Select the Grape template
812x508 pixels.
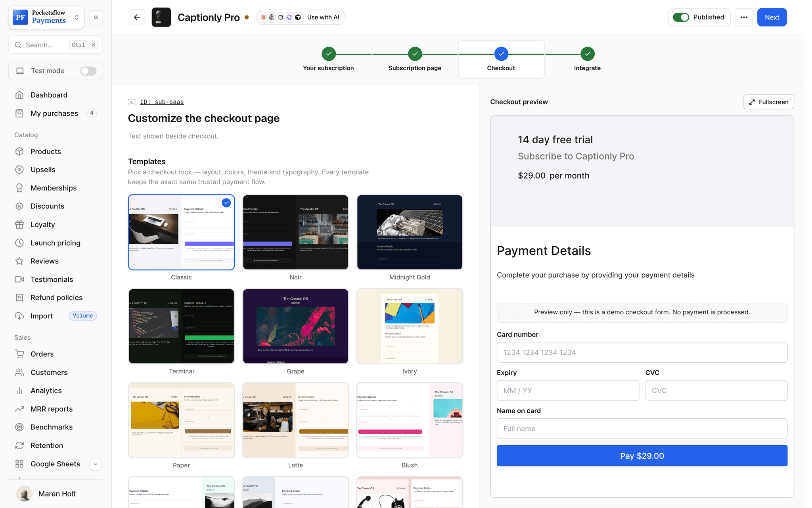click(295, 326)
